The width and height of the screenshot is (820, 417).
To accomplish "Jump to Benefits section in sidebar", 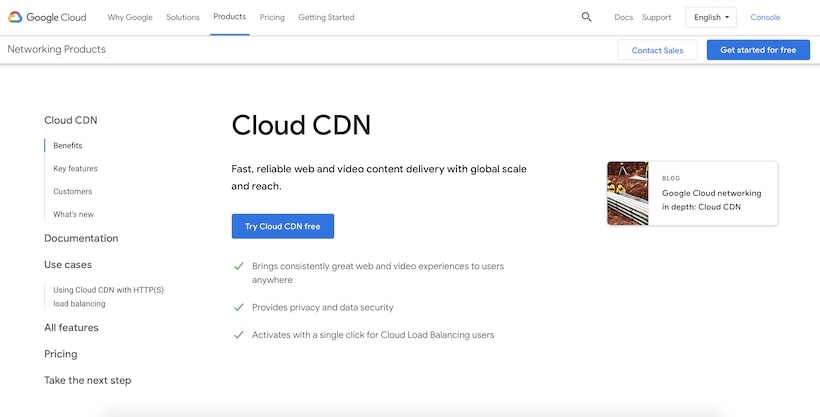I will pyautogui.click(x=68, y=145).
